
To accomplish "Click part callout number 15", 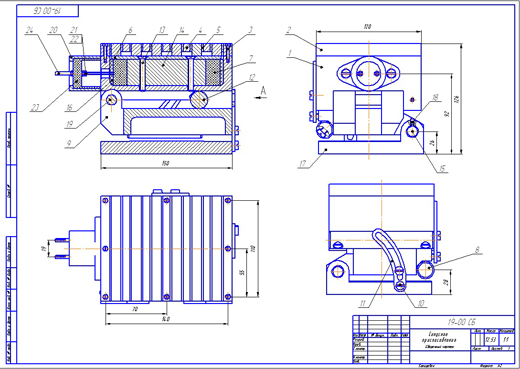I will (x=442, y=169).
